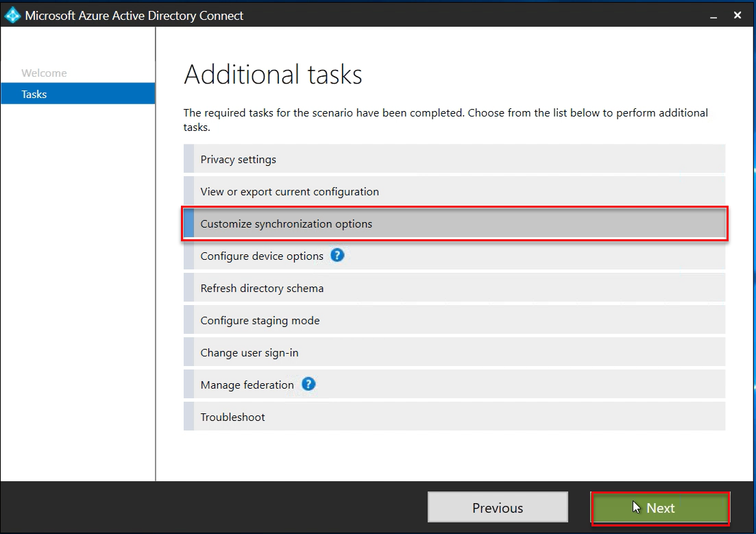Screen dimensions: 756x534
Task: Click the Additional tasks heading
Action: [x=273, y=75]
